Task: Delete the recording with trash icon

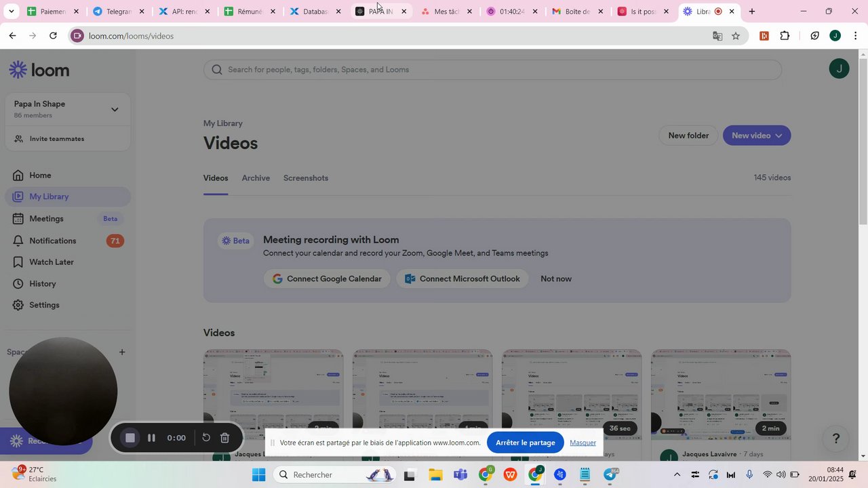Action: coord(225,438)
